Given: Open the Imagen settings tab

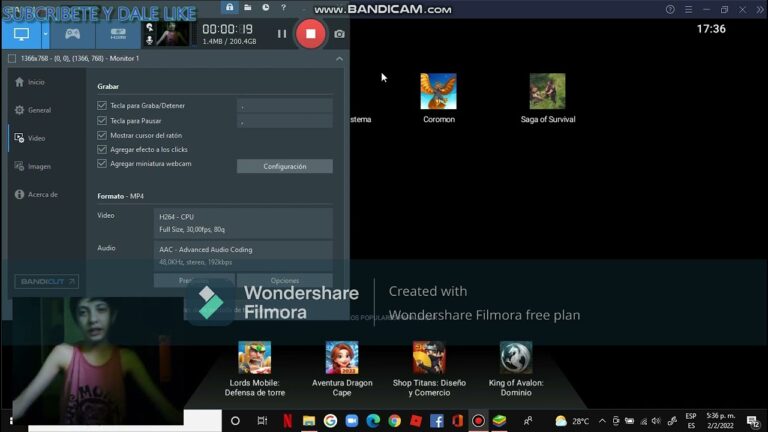Looking at the screenshot, I should pos(33,167).
